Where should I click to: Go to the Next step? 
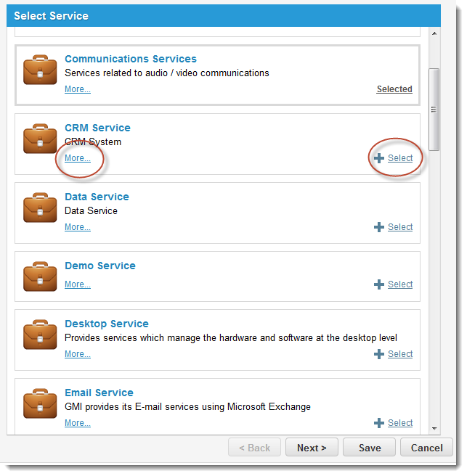coord(312,448)
